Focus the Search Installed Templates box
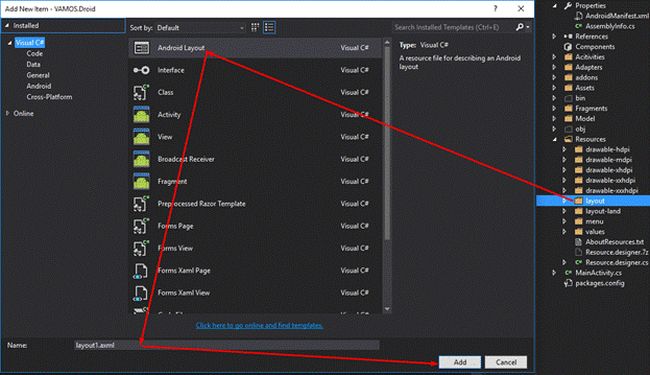 pyautogui.click(x=453, y=27)
